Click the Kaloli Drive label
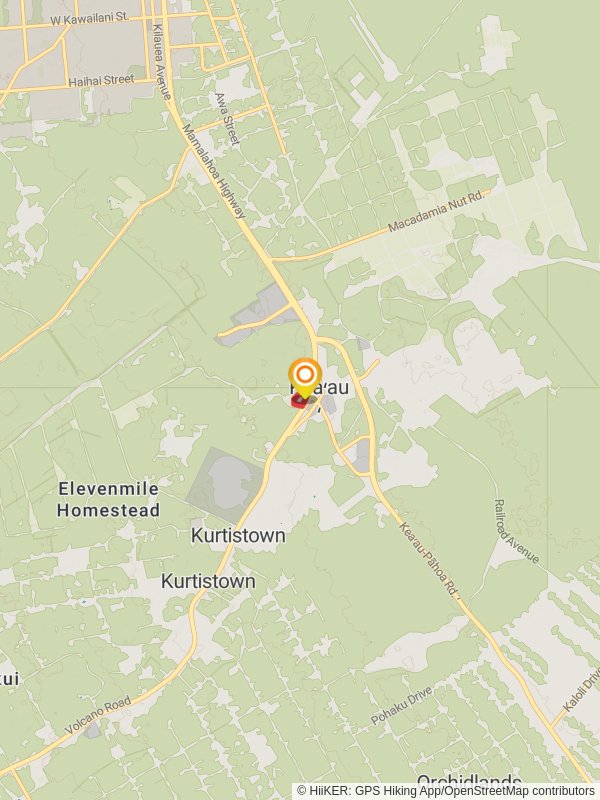600x800 pixels. (581, 690)
